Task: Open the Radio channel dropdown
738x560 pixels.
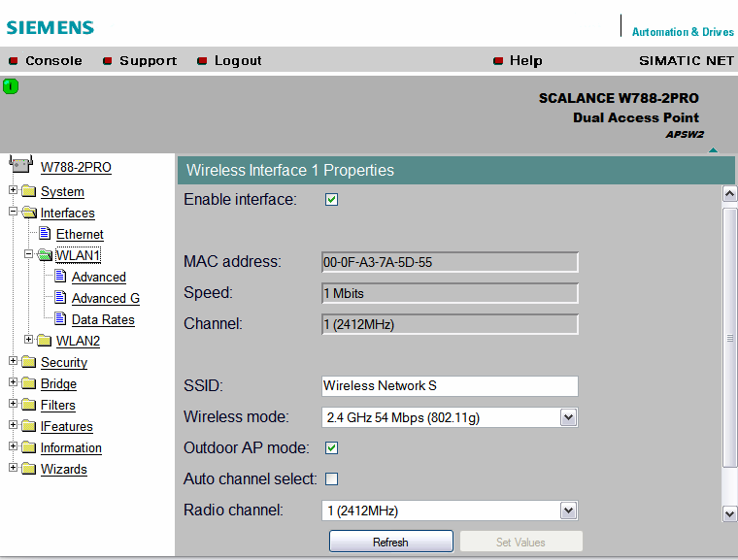Action: click(x=569, y=511)
